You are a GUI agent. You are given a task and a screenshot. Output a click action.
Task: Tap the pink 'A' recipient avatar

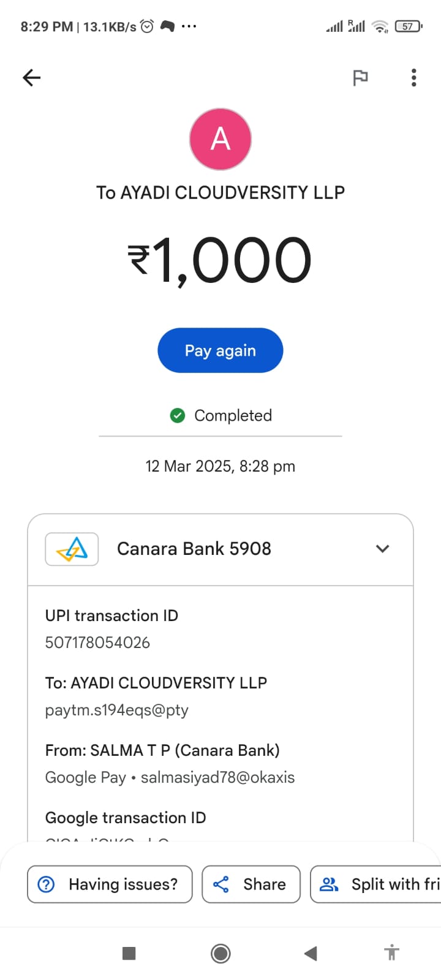221,139
